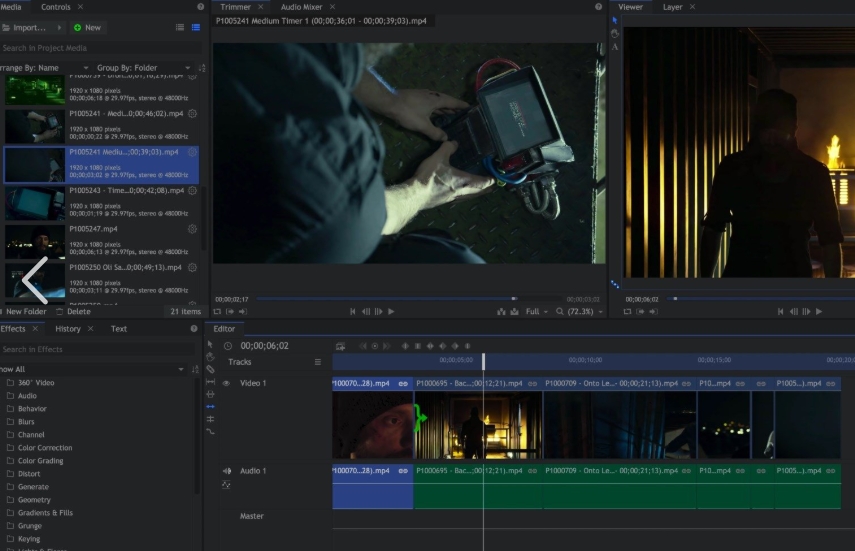Select the Rate Stretch tool in Editor
Image resolution: width=855 pixels, height=551 pixels.
210,431
